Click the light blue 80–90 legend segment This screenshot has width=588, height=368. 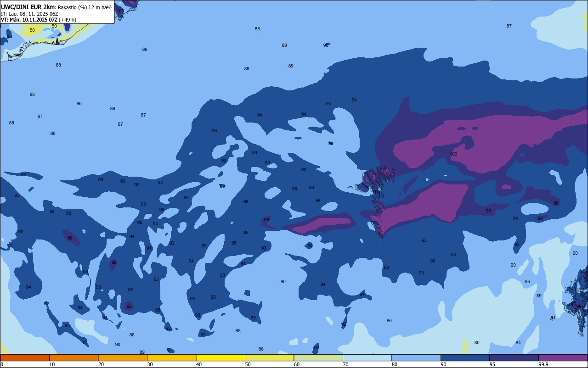coord(416,357)
